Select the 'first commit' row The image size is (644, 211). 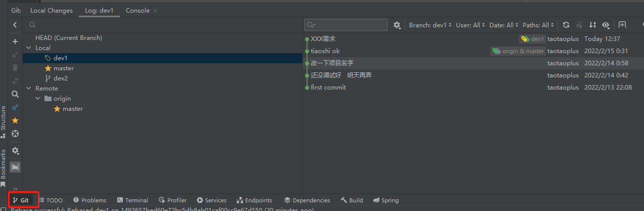click(x=473, y=88)
